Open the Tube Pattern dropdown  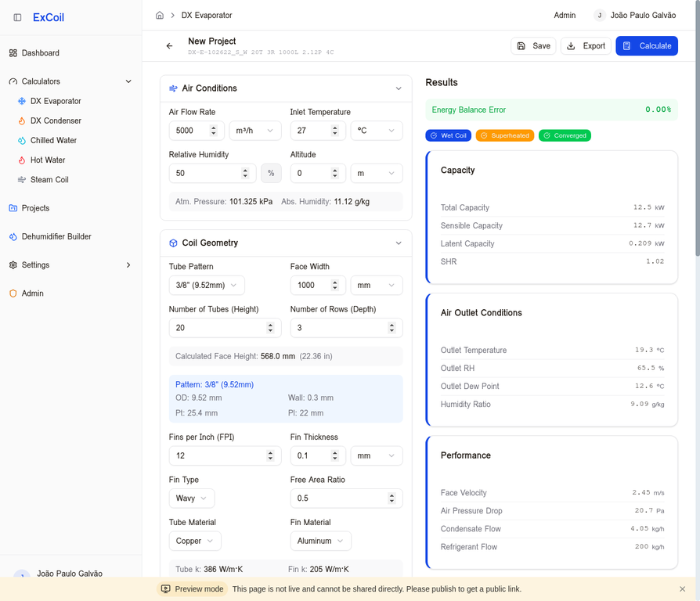(x=207, y=286)
